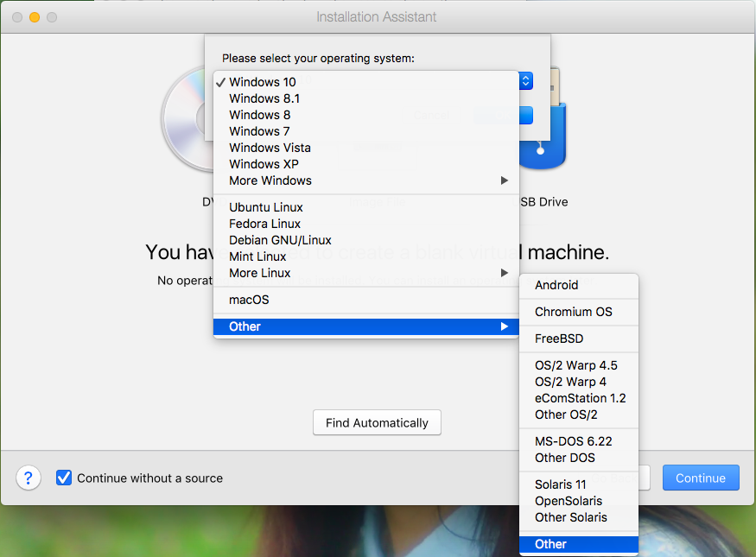The width and height of the screenshot is (756, 557).
Task: Select the highlighted Other submenu entry
Action: [x=550, y=544]
